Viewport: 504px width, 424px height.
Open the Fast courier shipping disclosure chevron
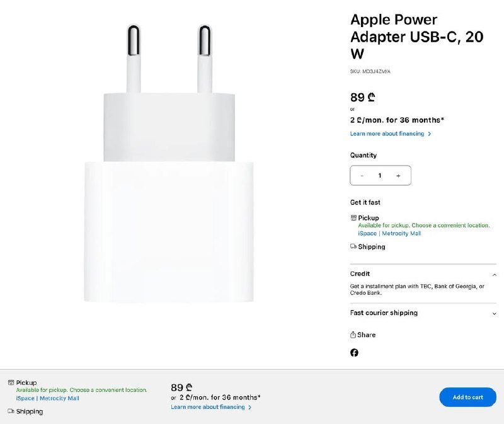495,313
